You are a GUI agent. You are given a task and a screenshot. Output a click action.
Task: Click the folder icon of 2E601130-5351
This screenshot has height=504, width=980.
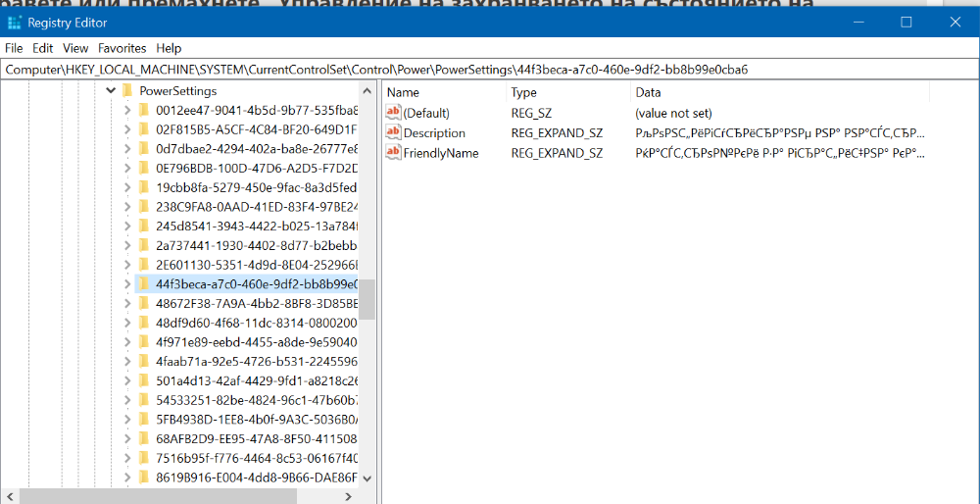point(144,265)
